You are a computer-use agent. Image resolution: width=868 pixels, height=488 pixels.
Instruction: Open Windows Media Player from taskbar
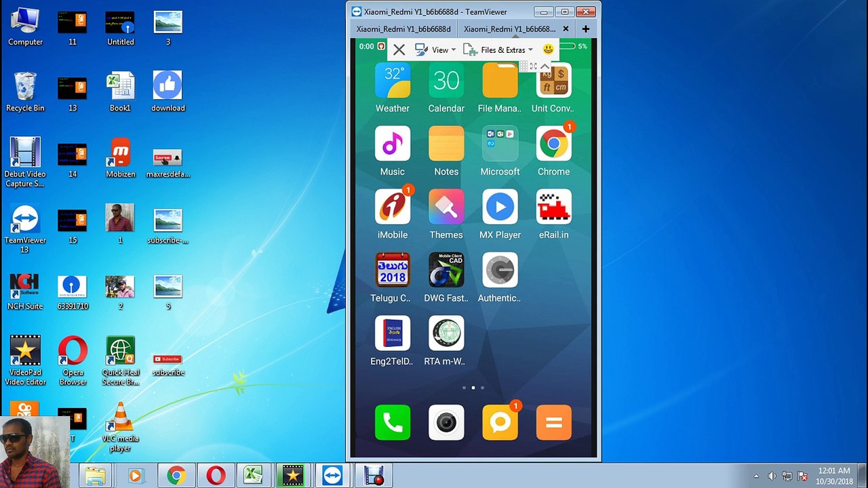(x=135, y=476)
